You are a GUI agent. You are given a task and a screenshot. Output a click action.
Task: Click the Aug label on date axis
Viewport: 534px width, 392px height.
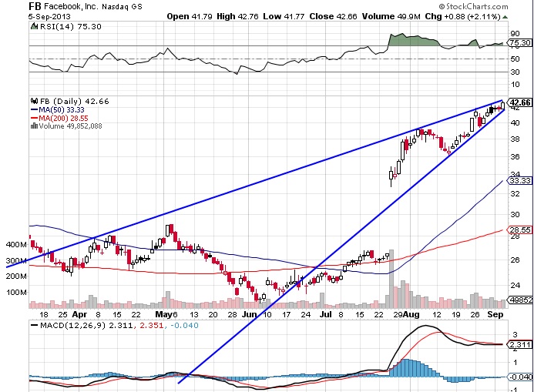[411, 314]
